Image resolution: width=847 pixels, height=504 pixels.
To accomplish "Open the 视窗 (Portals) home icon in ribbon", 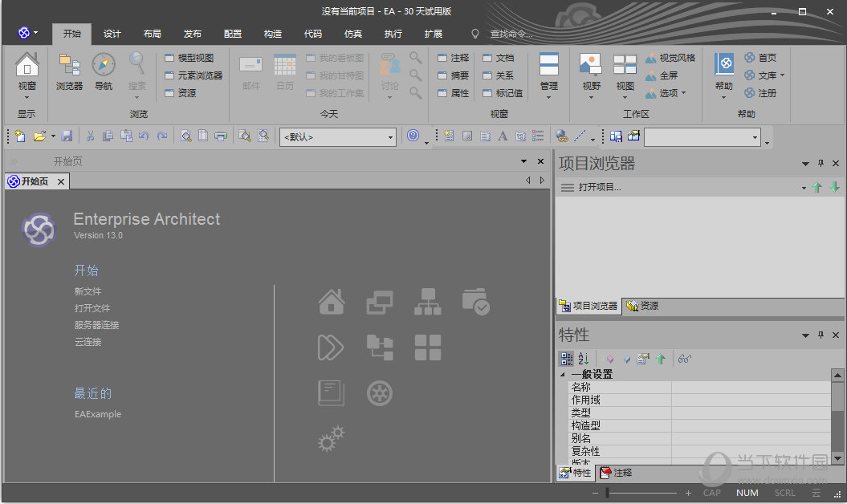I will (x=26, y=65).
